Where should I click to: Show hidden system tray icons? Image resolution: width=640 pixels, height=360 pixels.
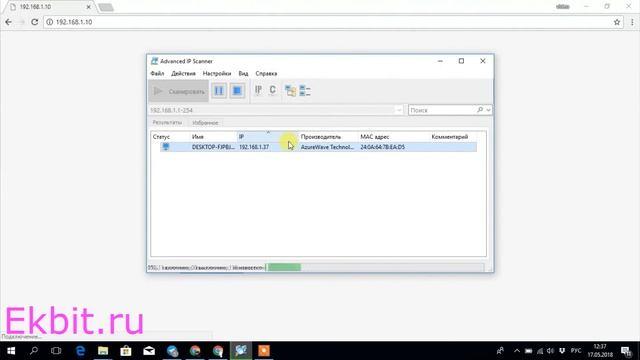(517, 351)
